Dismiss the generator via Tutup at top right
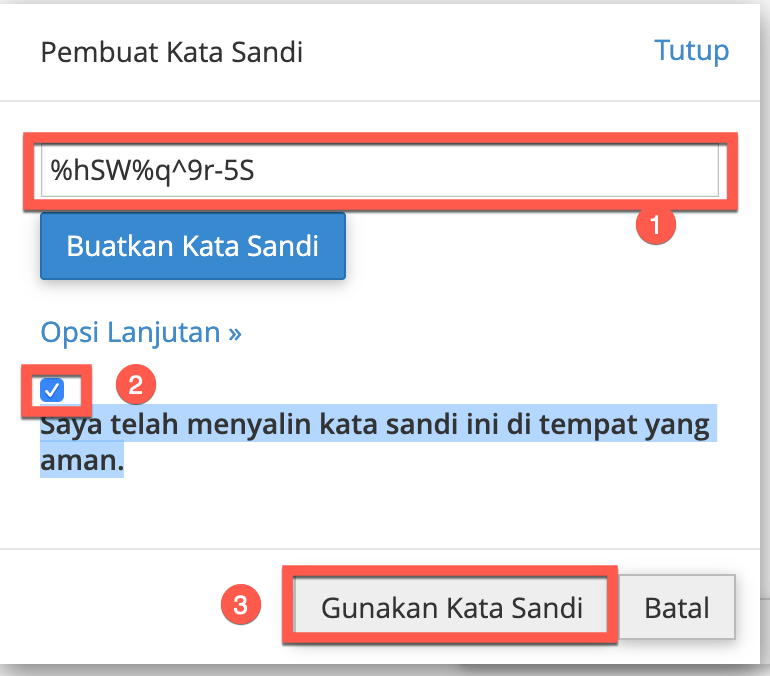770x676 pixels. coord(691,51)
